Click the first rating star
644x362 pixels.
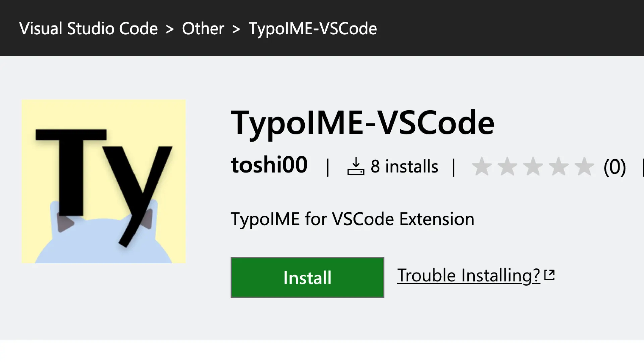(x=482, y=166)
